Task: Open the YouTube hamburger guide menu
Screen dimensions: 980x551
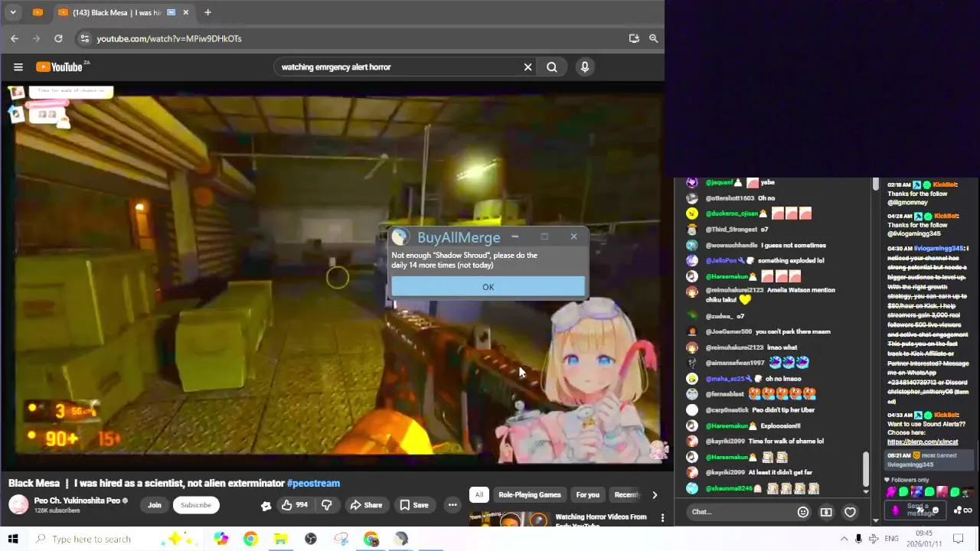Action: tap(18, 67)
